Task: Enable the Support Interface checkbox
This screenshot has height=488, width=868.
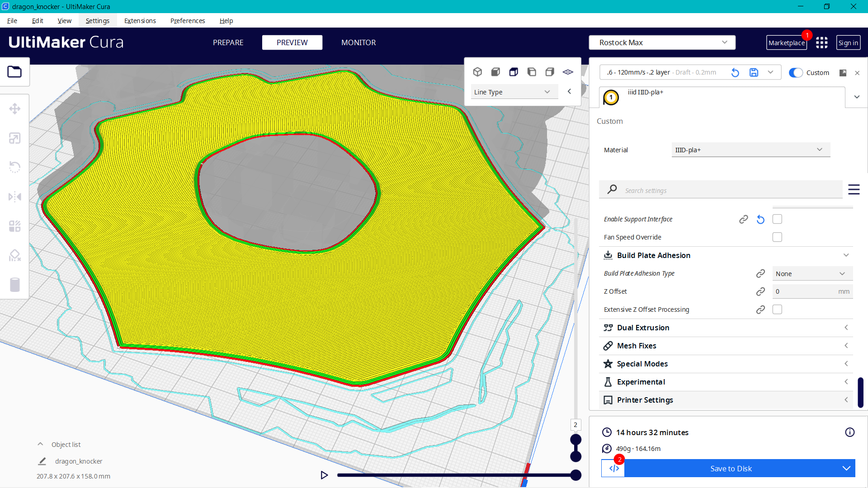Action: (777, 219)
